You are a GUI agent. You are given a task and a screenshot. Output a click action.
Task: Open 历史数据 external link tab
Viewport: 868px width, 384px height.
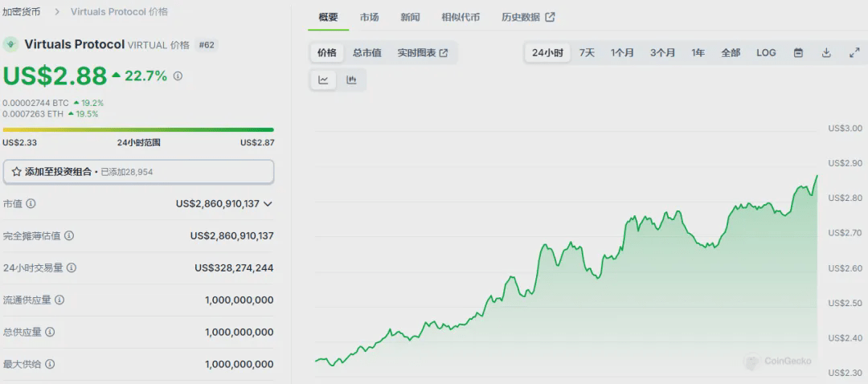[x=528, y=17]
